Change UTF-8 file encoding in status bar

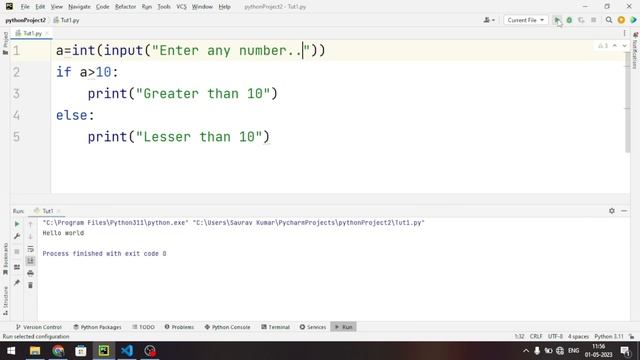[x=555, y=336]
